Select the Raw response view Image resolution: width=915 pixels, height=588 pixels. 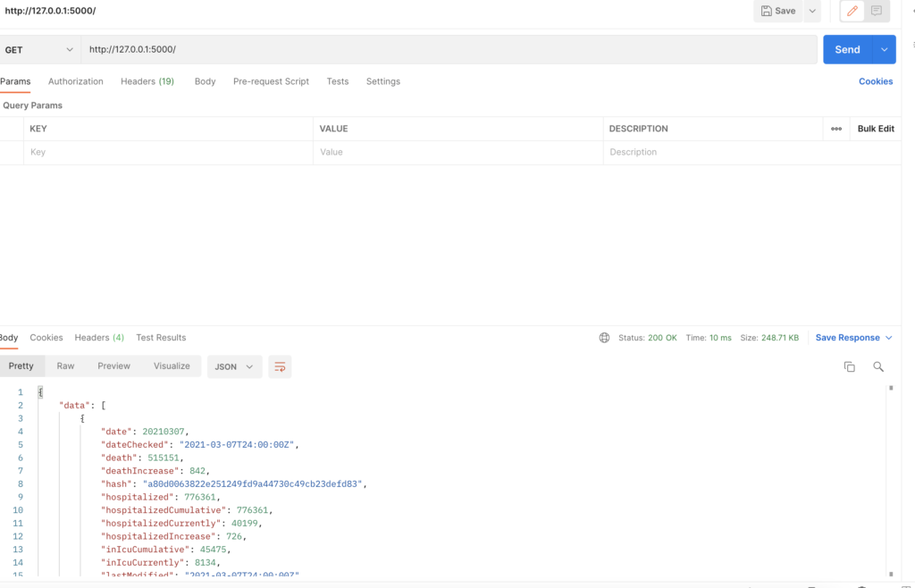click(65, 365)
